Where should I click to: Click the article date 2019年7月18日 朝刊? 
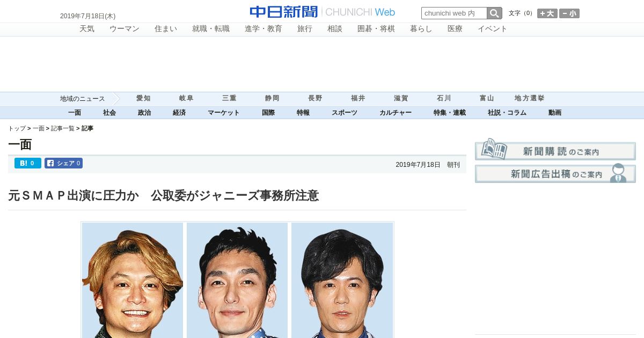428,165
